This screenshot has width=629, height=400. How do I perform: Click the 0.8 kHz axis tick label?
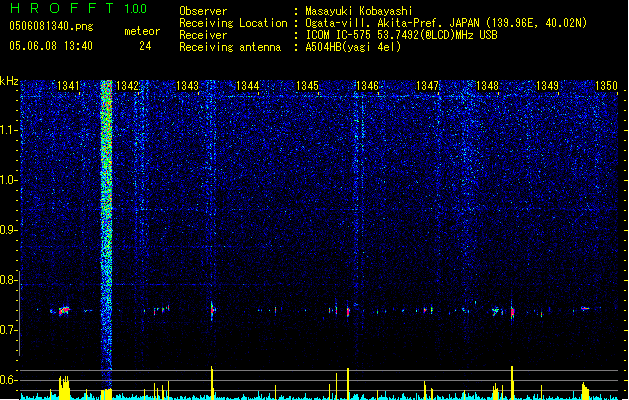click(8, 280)
